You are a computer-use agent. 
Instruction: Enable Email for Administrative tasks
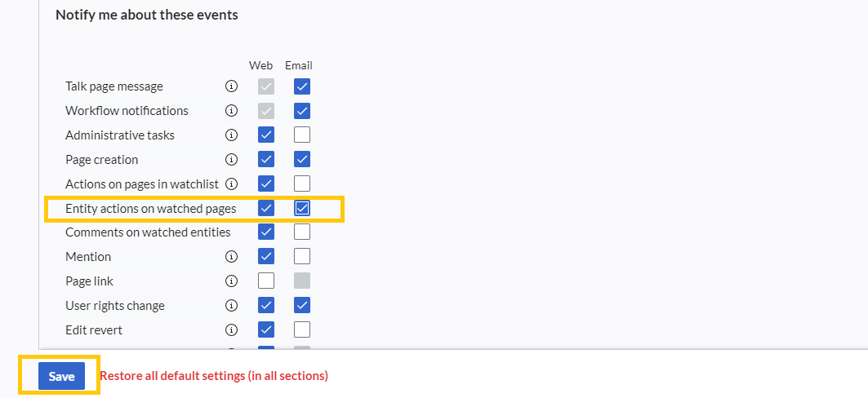click(301, 135)
